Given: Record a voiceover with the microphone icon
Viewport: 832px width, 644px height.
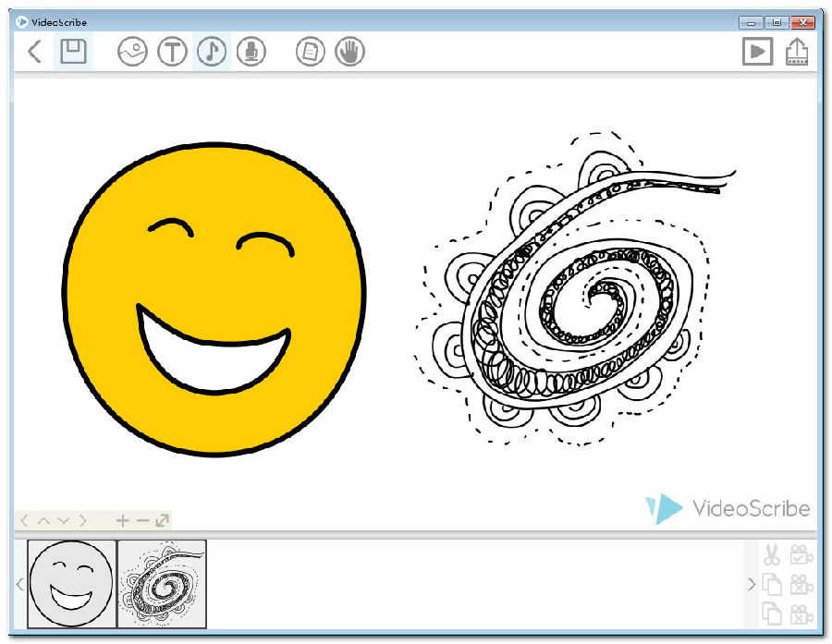Looking at the screenshot, I should click(x=251, y=52).
